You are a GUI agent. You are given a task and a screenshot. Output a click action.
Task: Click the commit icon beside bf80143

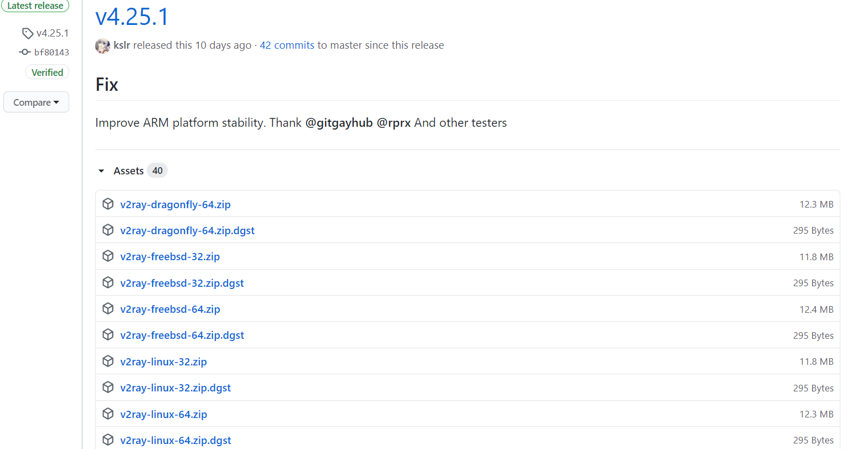[25, 52]
